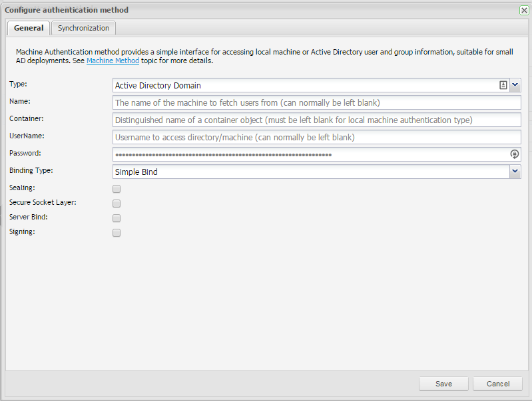Check the Server Bind option
This screenshot has width=532, height=401.
click(x=117, y=218)
